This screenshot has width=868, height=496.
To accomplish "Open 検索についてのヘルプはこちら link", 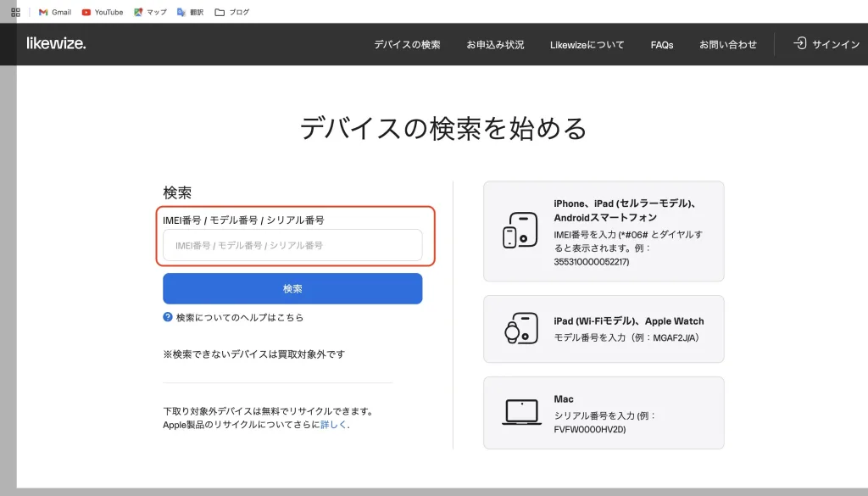I will tap(240, 318).
